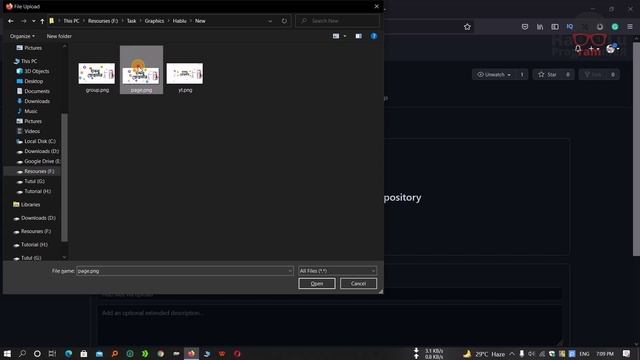Open Music folder in sidebar
Screen dimensions: 640x360
point(31,111)
